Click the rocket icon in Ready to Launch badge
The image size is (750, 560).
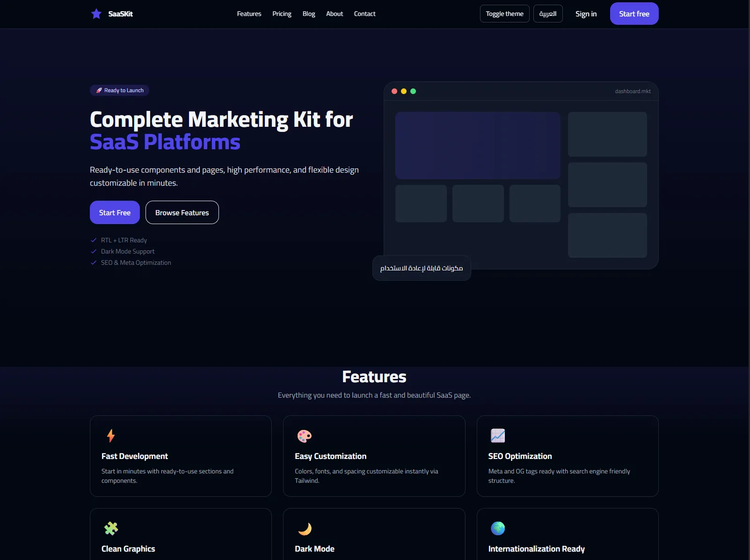pyautogui.click(x=99, y=90)
